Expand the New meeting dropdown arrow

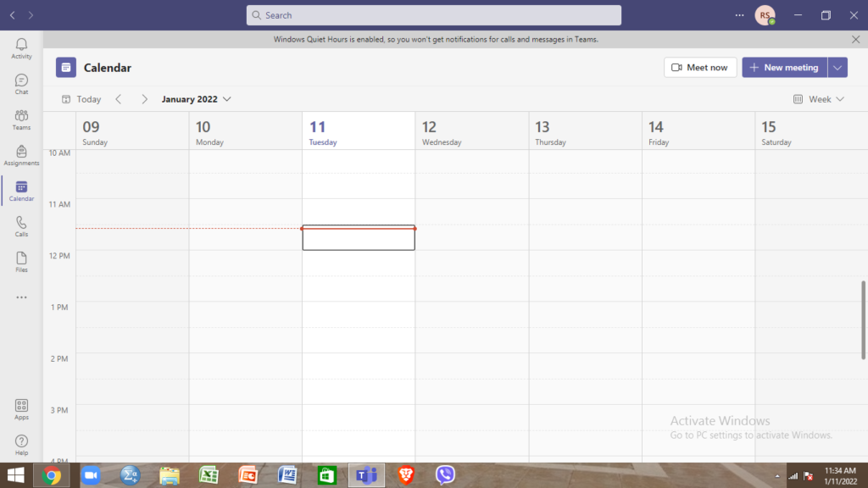837,68
